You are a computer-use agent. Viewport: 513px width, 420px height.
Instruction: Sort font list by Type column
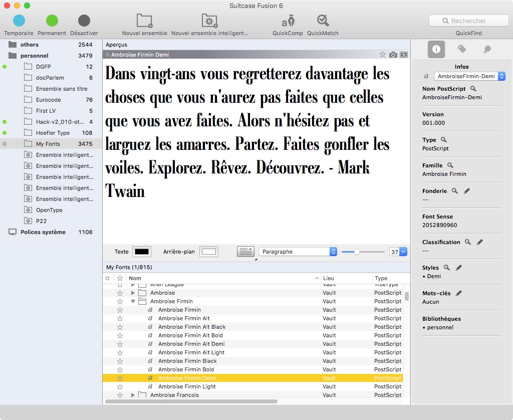[x=391, y=278]
